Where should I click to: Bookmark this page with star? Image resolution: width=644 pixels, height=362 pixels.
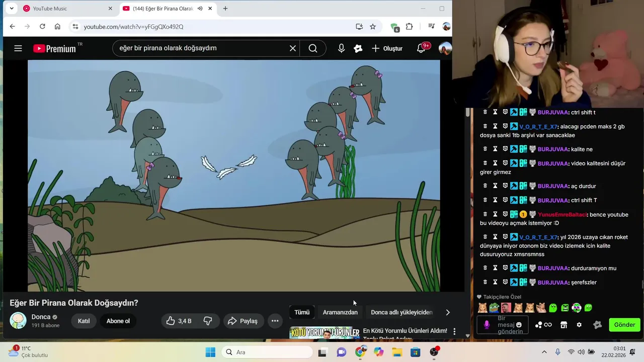click(373, 27)
